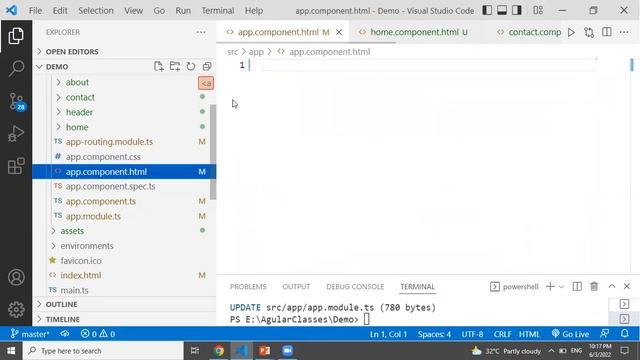Open the Run and Debug view
This screenshot has height=360, width=640.
pos(16,133)
